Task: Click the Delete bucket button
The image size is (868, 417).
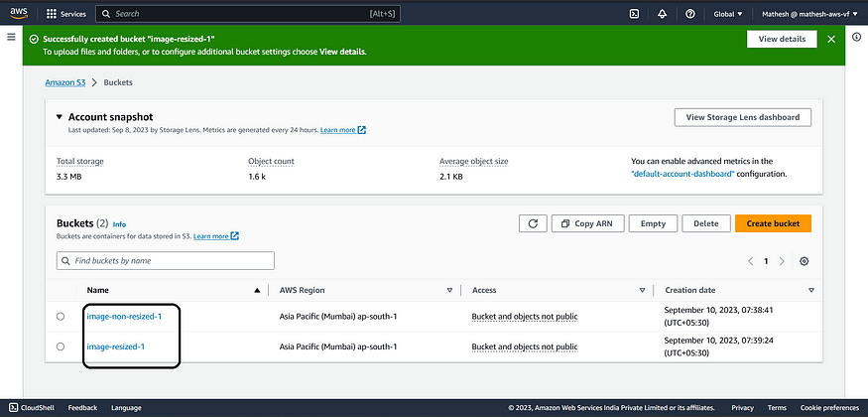Action: (x=705, y=223)
